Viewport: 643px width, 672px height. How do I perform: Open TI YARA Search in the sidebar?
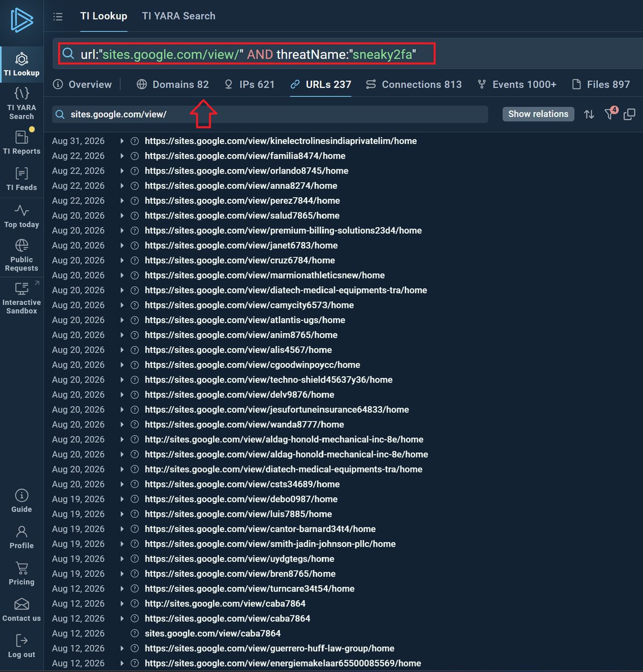pos(21,104)
